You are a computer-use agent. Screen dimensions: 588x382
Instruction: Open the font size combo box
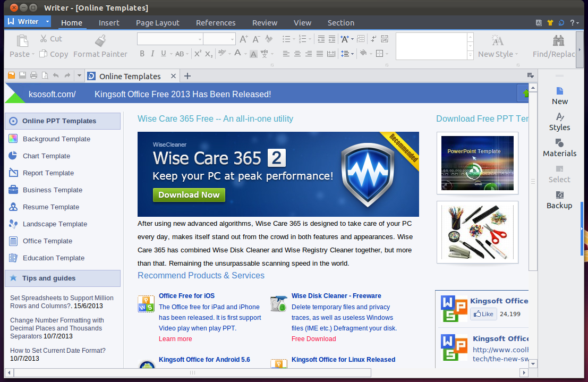[219, 39]
